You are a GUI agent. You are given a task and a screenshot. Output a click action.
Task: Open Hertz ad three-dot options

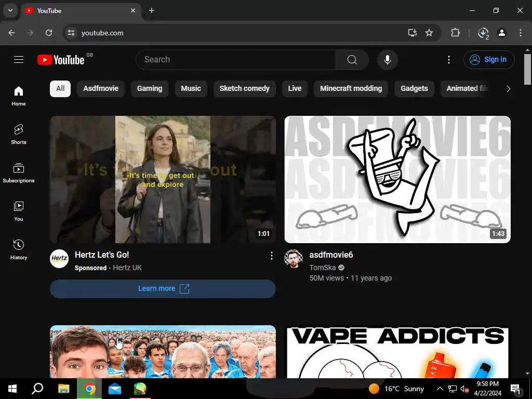point(271,256)
